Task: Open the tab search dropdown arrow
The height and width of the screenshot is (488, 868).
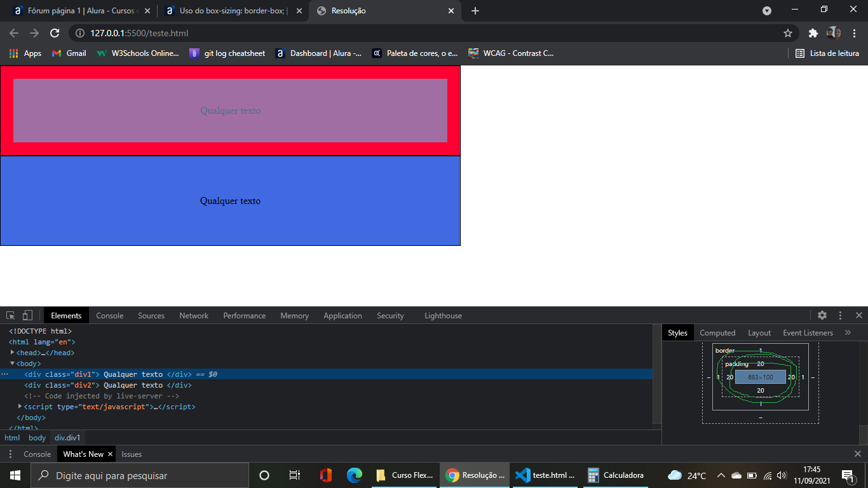Action: click(x=767, y=11)
